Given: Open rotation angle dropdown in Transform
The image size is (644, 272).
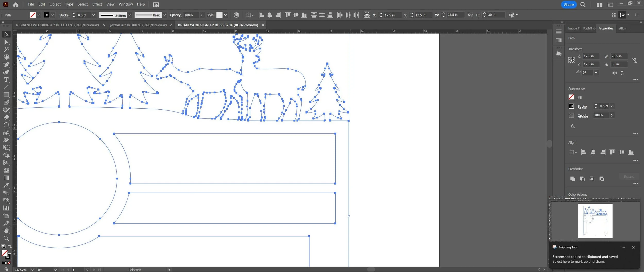Looking at the screenshot, I should (596, 73).
